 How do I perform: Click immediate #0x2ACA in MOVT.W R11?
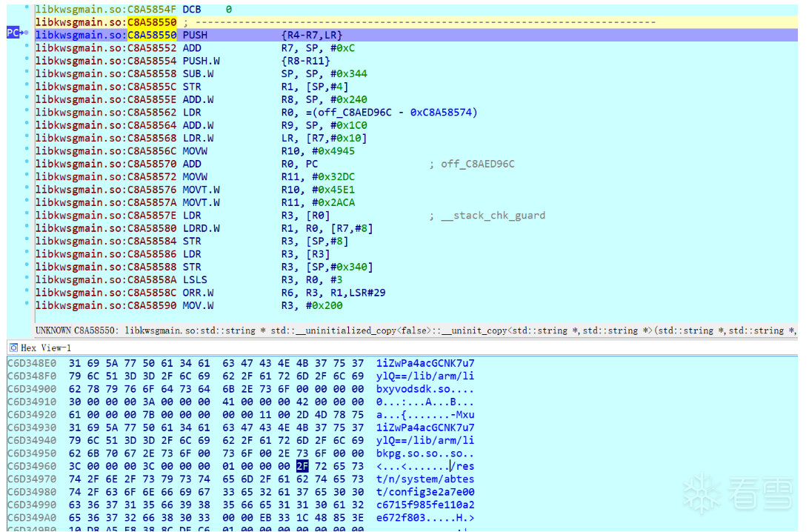click(333, 203)
